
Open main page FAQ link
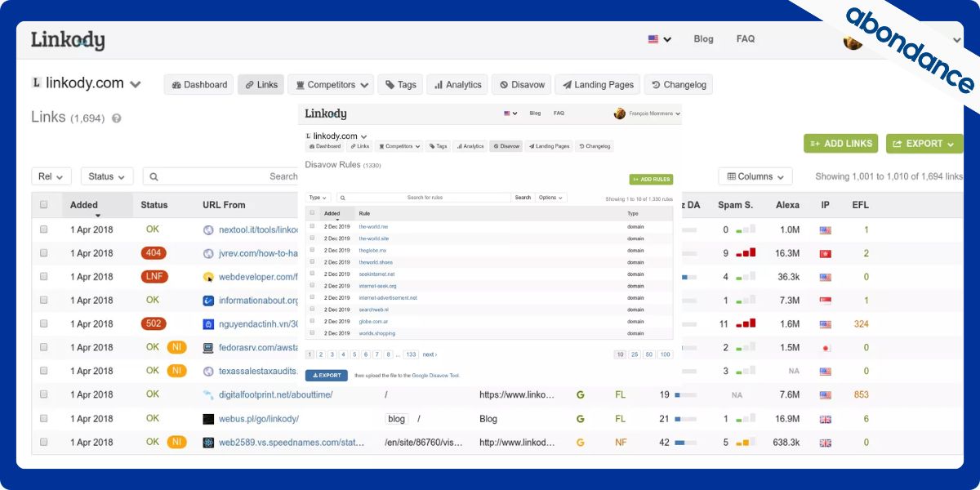(745, 39)
